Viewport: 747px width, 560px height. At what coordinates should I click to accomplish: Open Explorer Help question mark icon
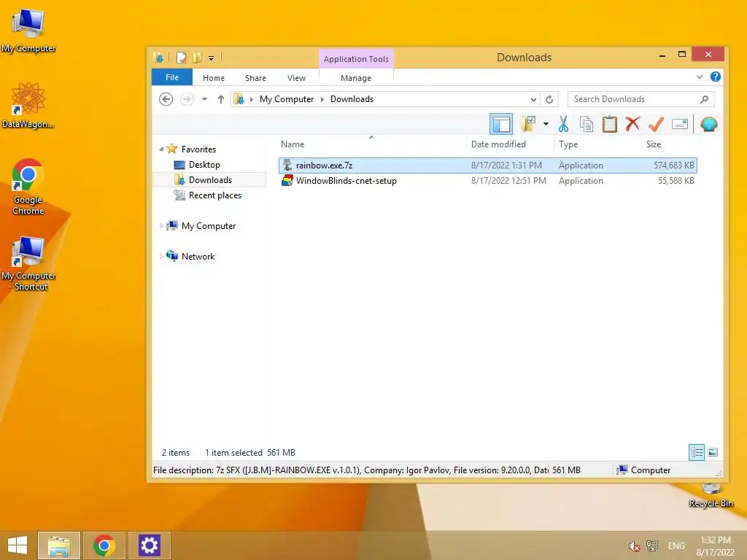(715, 77)
